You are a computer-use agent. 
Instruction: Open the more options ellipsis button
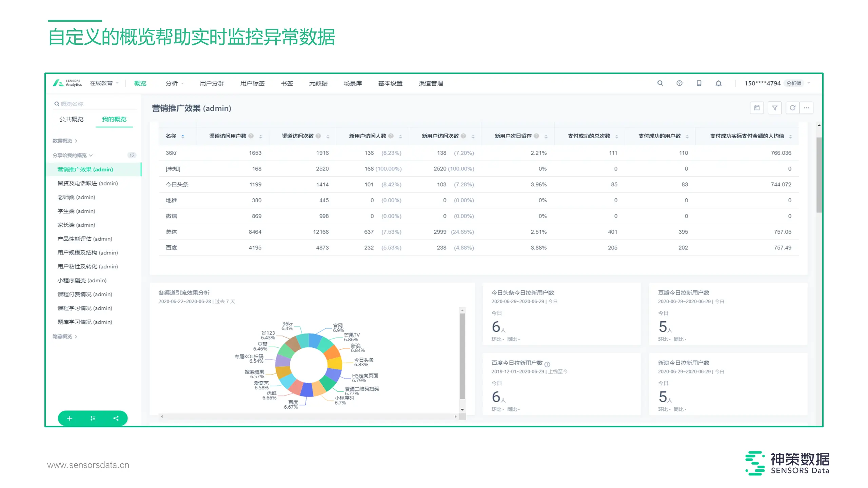(806, 108)
